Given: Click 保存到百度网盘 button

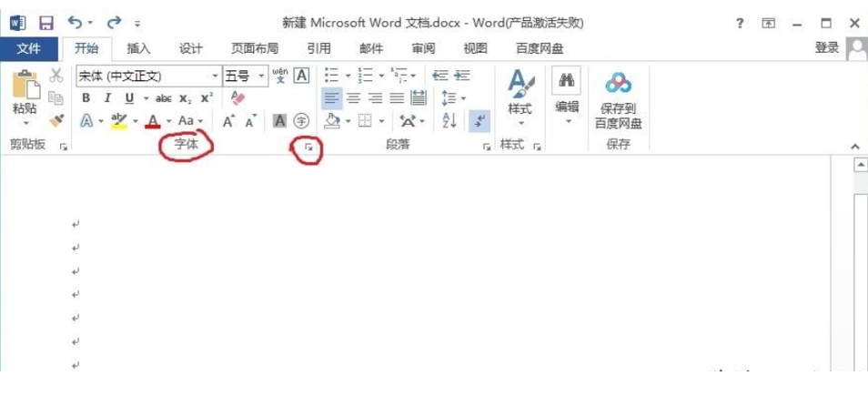Looking at the screenshot, I should click(x=619, y=100).
